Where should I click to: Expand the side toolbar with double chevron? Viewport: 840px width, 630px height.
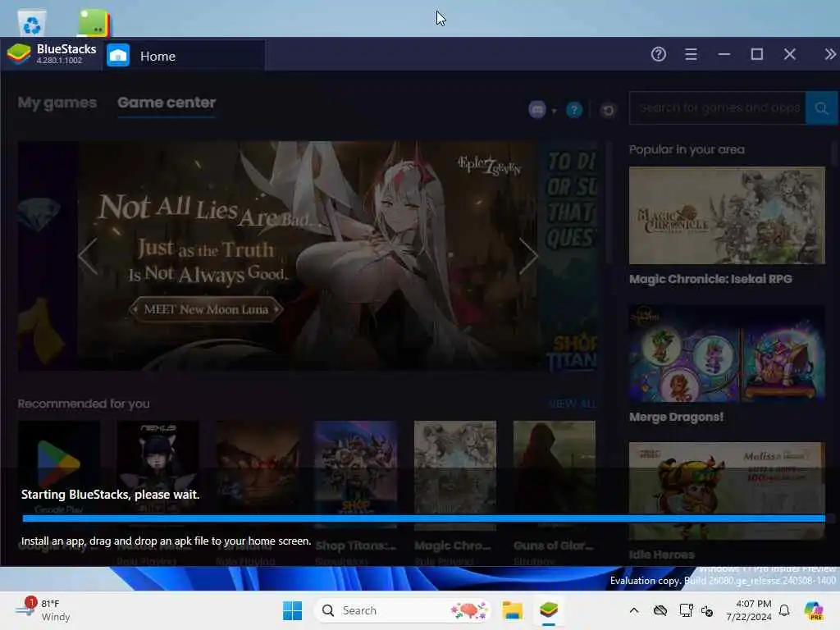pyautogui.click(x=830, y=54)
